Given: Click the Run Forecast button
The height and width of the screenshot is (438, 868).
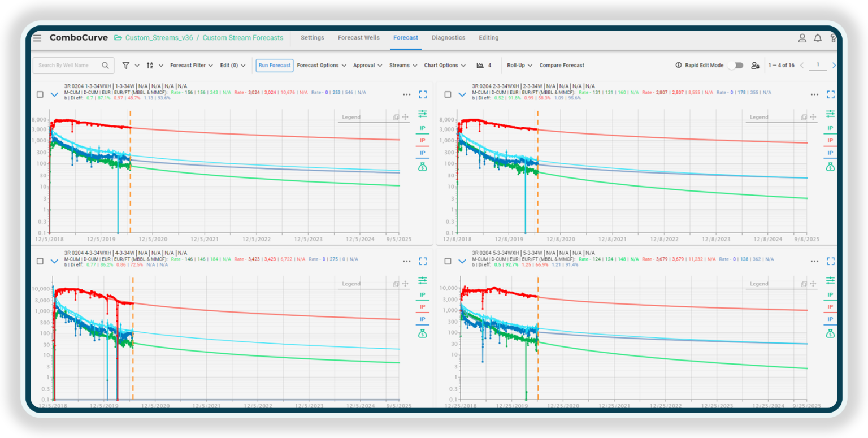Looking at the screenshot, I should pos(274,65).
